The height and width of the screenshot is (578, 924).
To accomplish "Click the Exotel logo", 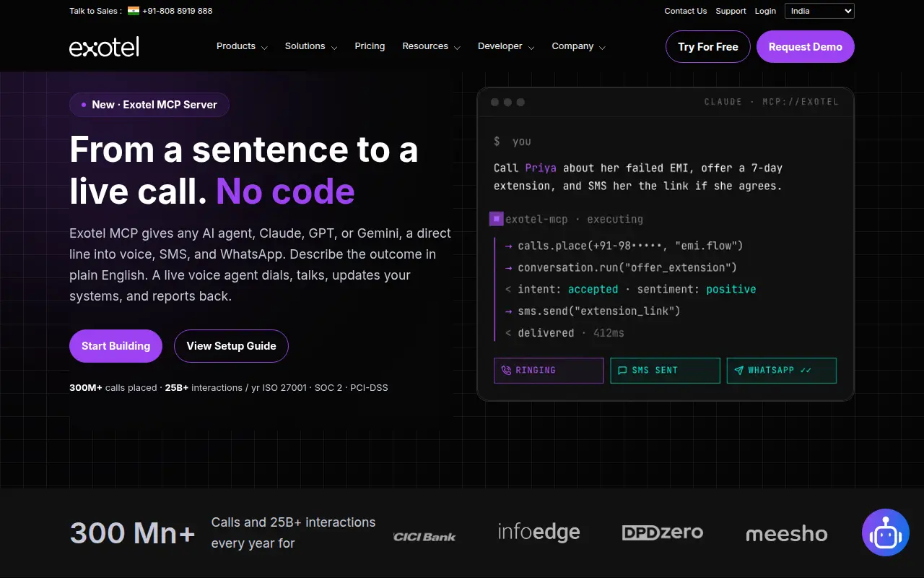I will 104,47.
